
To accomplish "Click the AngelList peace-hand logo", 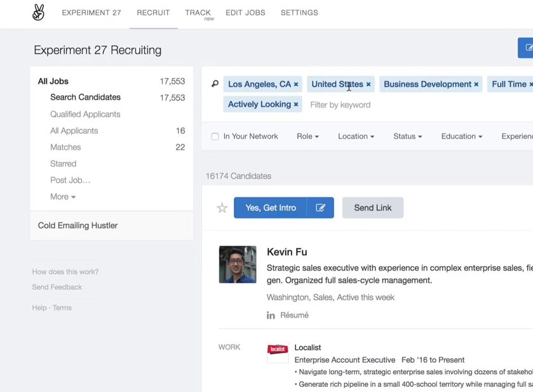I will [39, 13].
